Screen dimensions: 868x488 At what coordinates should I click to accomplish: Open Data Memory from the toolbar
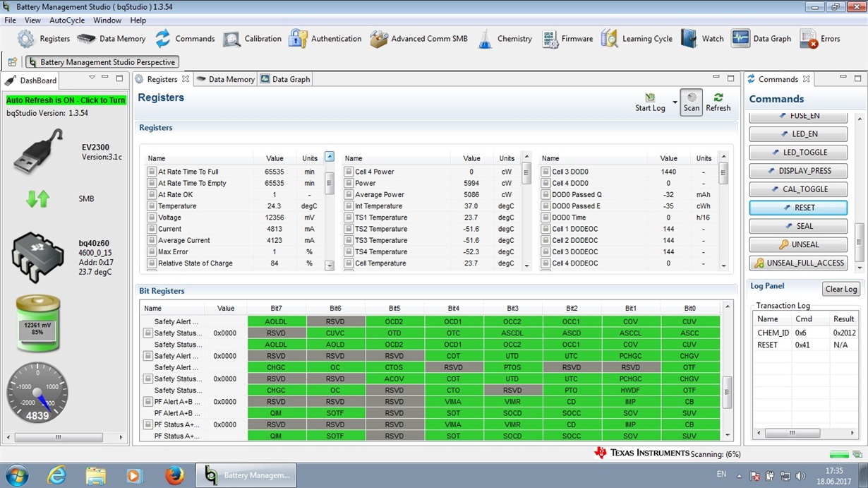[x=111, y=39]
